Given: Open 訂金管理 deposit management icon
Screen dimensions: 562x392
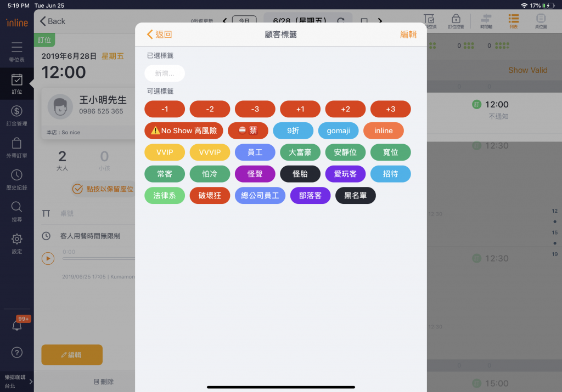Looking at the screenshot, I should coord(16,115).
